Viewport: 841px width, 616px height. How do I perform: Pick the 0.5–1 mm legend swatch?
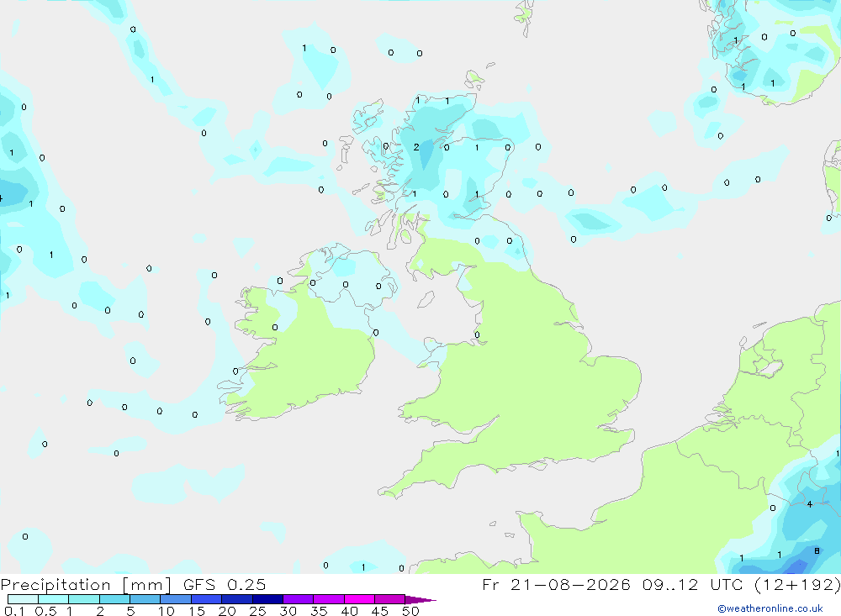(53, 599)
